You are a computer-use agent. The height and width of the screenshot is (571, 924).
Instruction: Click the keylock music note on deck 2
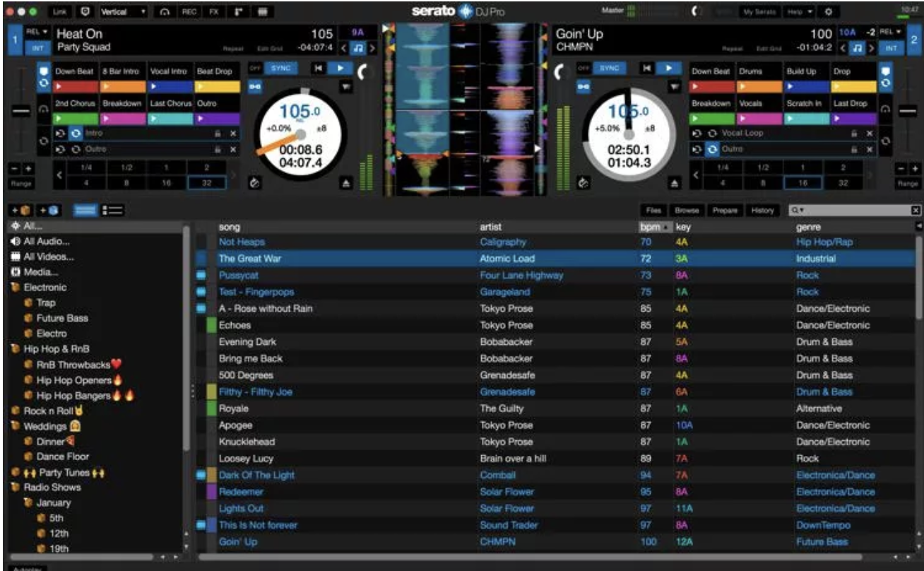tap(858, 48)
